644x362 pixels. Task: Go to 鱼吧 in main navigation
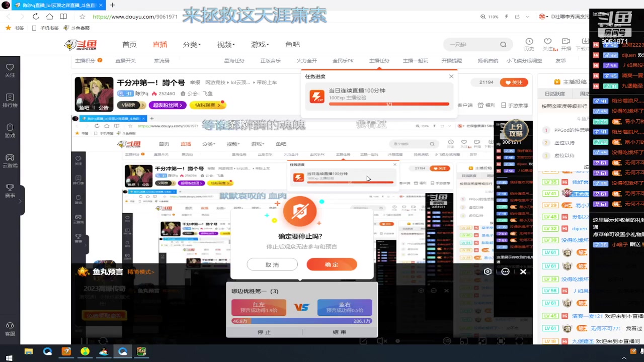point(292,44)
